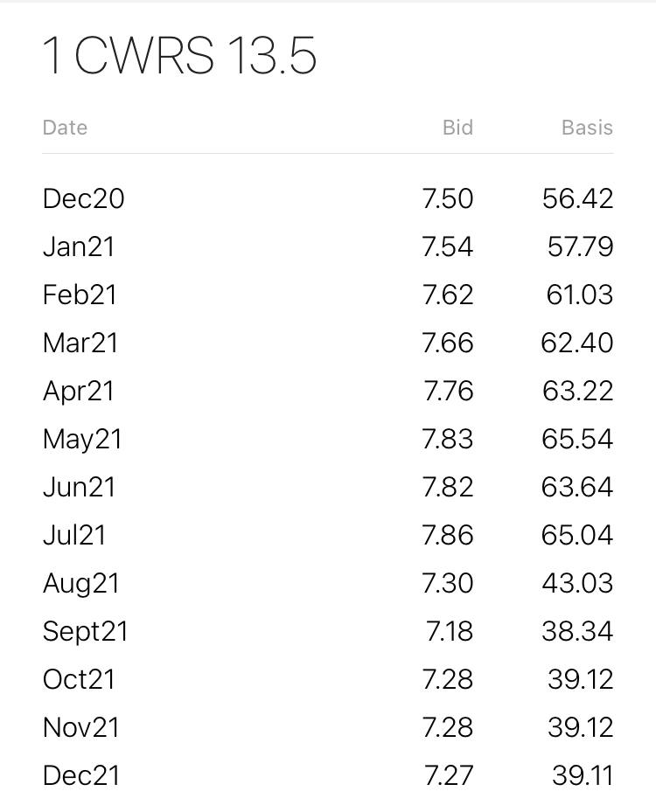The width and height of the screenshot is (656, 812).
Task: Open the Jan21 row
Action: [328, 246]
